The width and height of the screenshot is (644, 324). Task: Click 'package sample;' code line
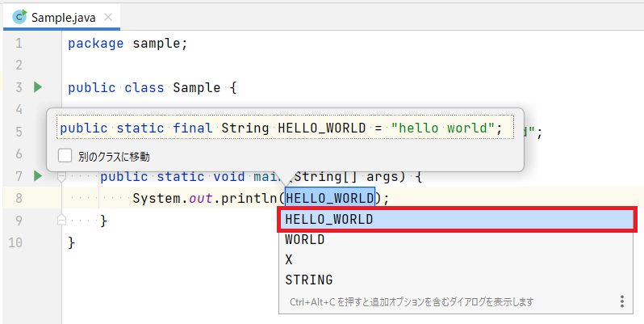tap(128, 43)
